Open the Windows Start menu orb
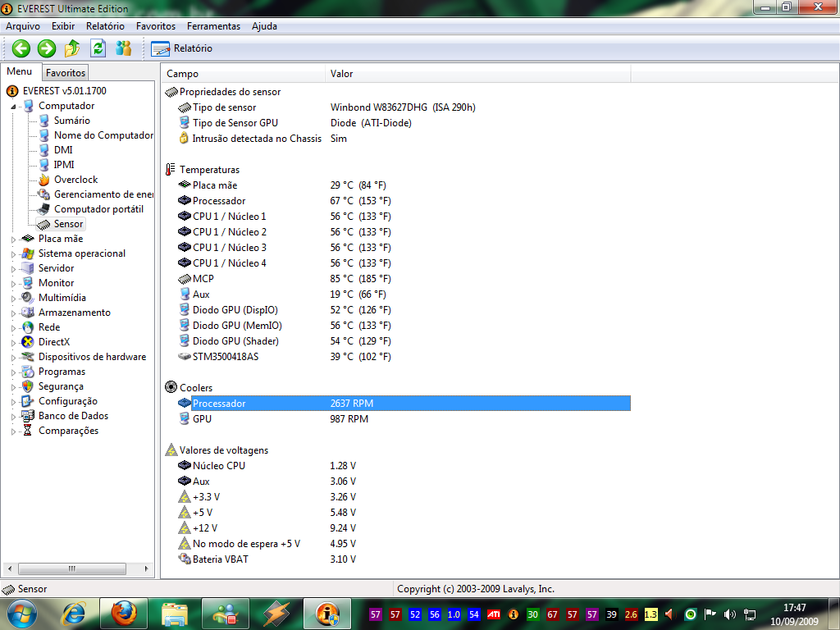Screen dimensions: 840x630 22,614
